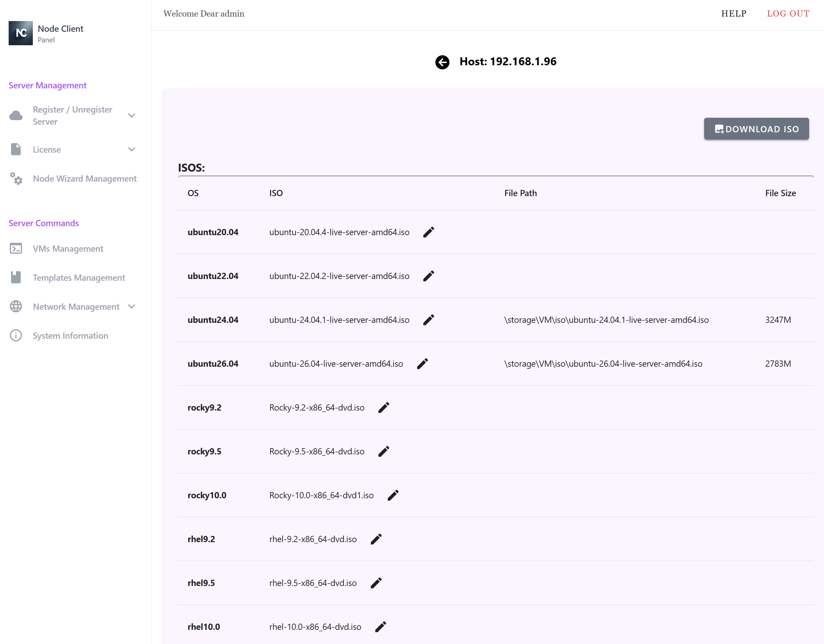
Task: Click the Rocky-10.0-x86_64-dvd1.iso filename
Action: click(321, 496)
